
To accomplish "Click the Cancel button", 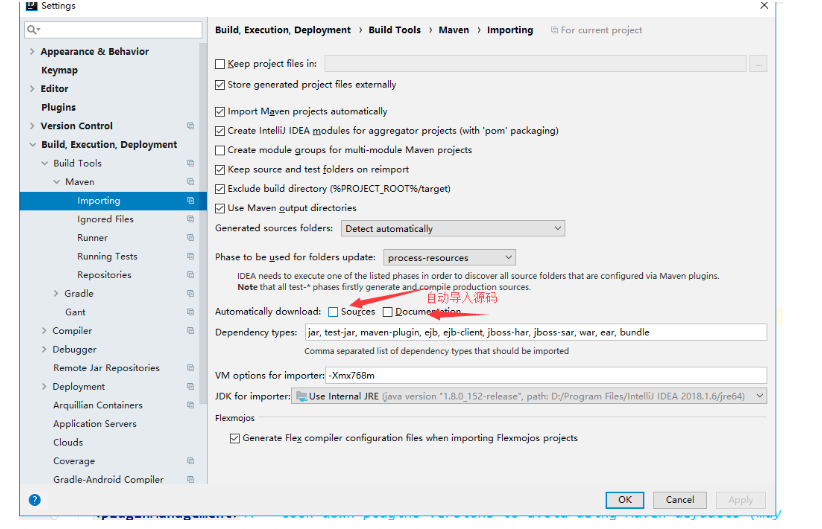I will (x=679, y=500).
